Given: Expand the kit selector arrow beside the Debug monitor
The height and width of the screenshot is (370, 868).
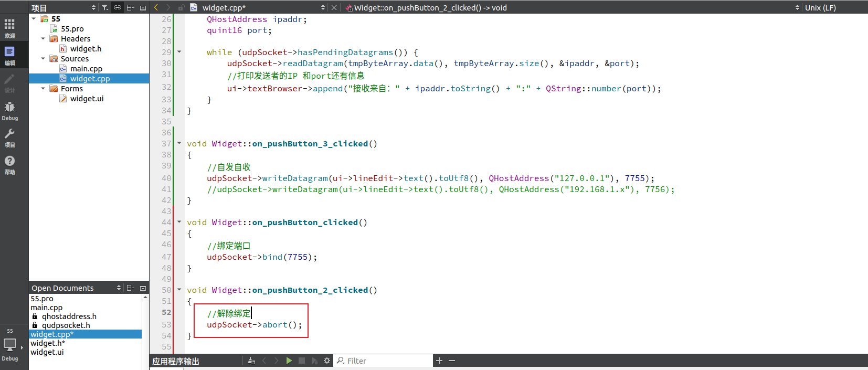Looking at the screenshot, I should click(22, 347).
